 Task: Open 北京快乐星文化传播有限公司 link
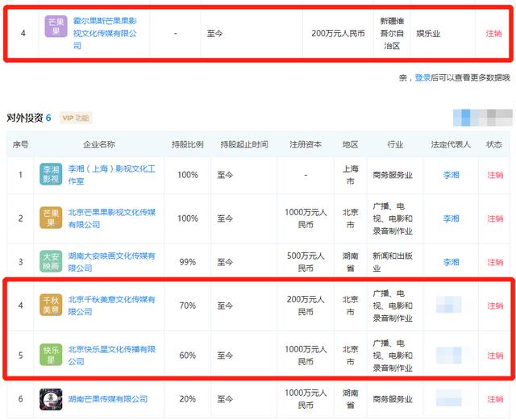point(110,355)
